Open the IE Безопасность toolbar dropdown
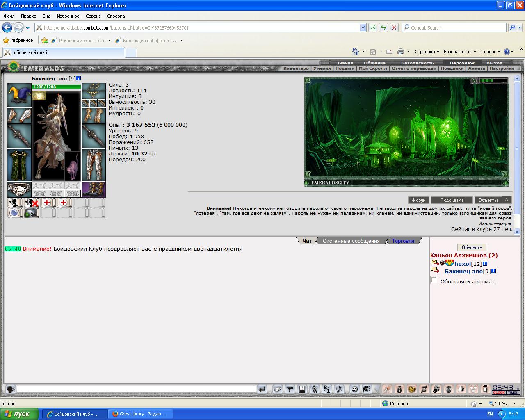 point(460,52)
